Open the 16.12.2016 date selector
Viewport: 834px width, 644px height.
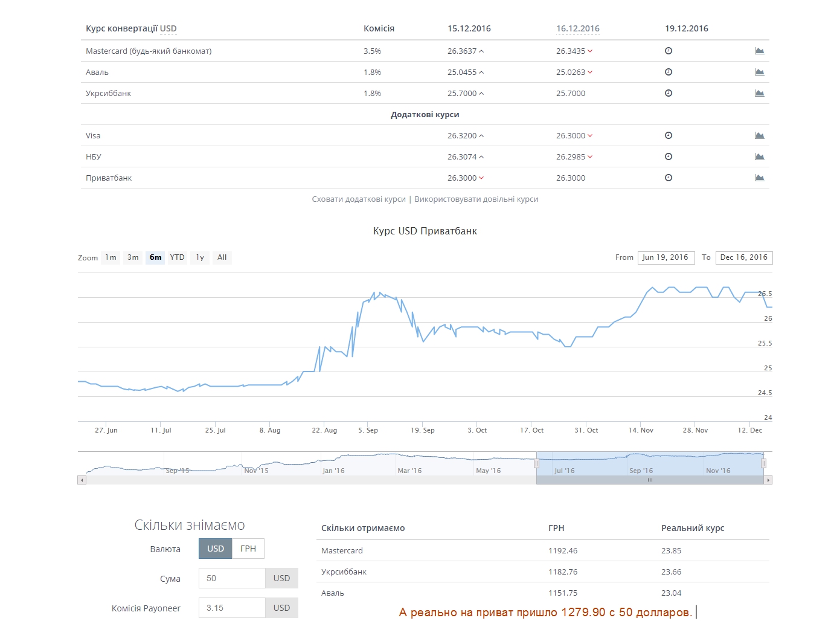pos(577,28)
